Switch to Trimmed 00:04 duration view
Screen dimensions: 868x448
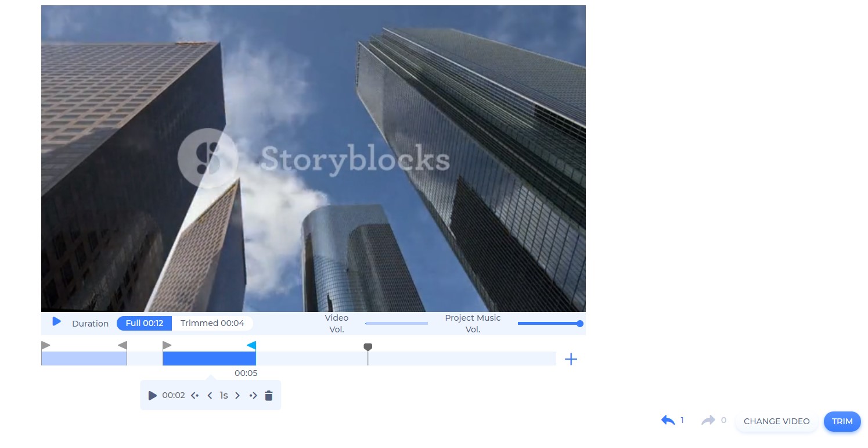[x=212, y=323]
